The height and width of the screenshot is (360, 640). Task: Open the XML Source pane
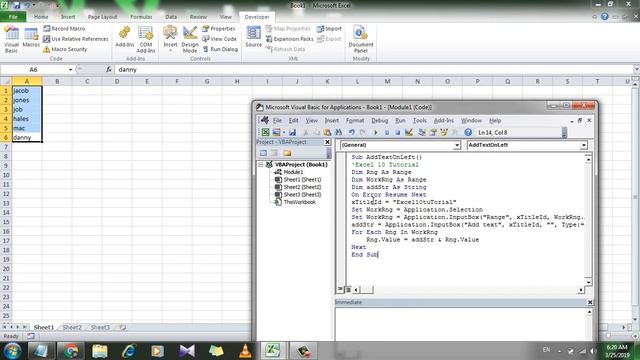click(253, 37)
